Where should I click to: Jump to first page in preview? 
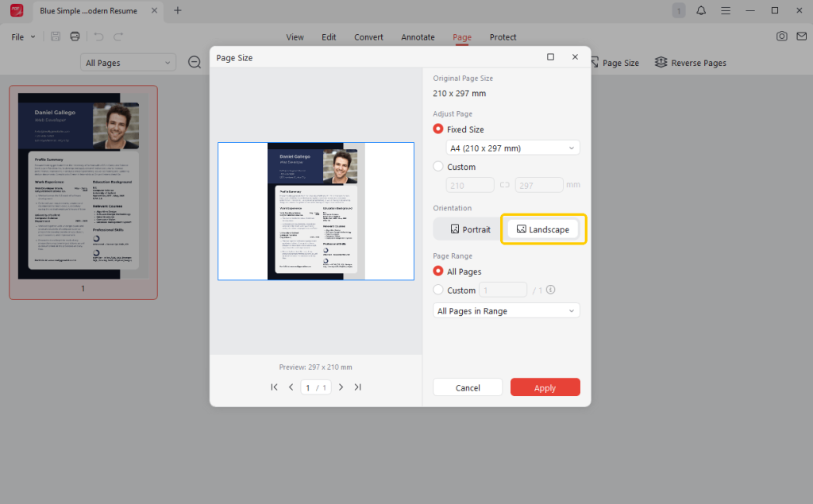pyautogui.click(x=274, y=387)
